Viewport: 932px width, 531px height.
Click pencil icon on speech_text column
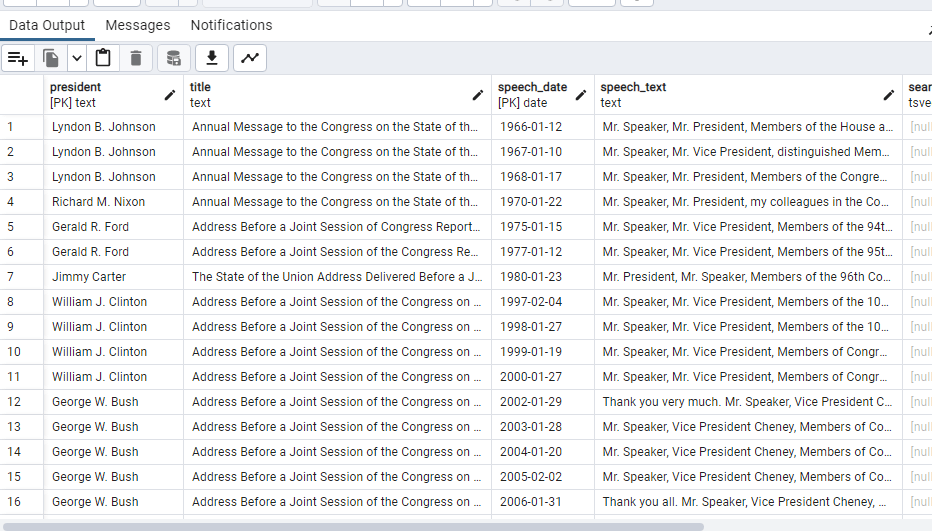(889, 95)
